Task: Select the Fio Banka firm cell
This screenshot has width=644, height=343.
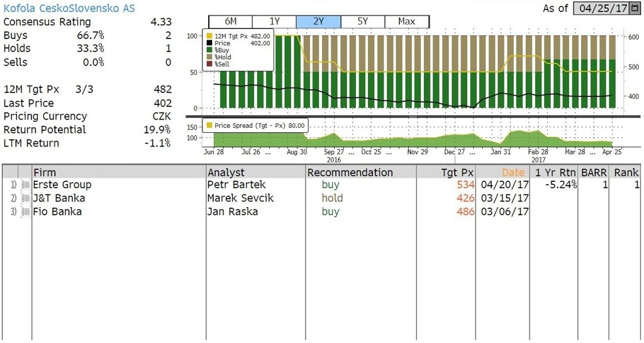Action: point(57,212)
